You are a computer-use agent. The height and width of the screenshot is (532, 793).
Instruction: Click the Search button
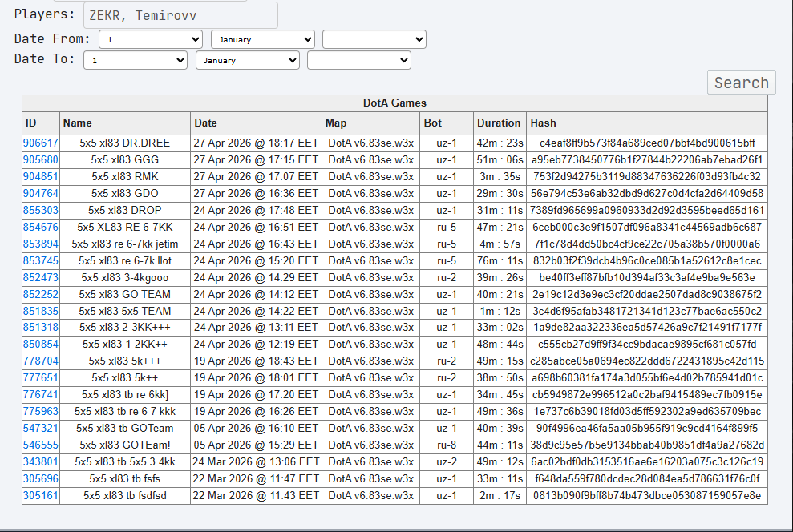[x=742, y=83]
